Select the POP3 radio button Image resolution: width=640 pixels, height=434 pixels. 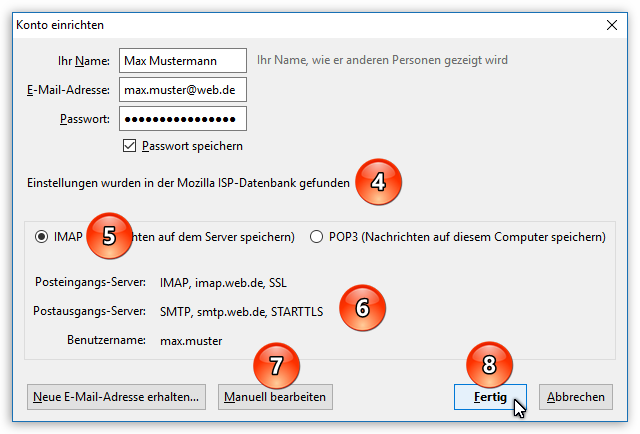pos(317,237)
